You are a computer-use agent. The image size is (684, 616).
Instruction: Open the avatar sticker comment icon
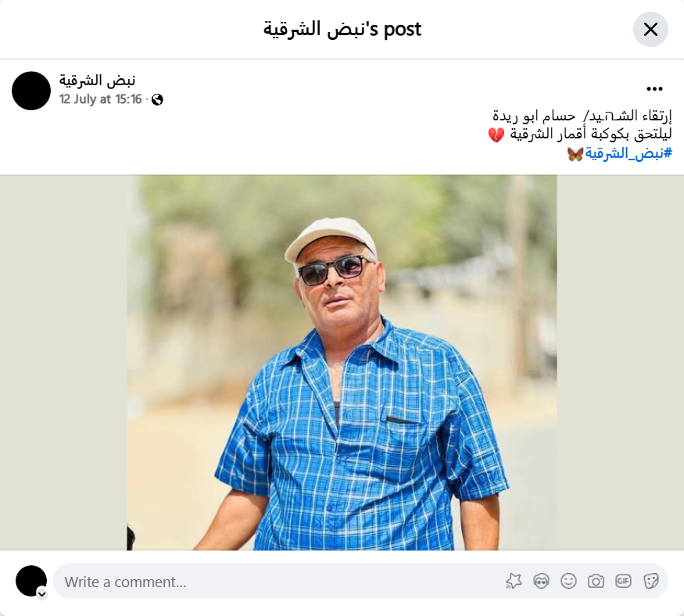[x=542, y=581]
